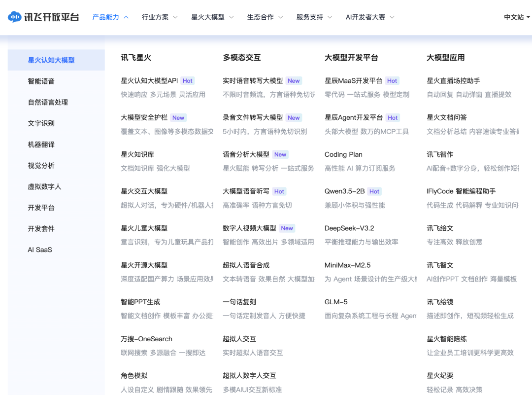Screen dimensions: 532x395
Task: Open the 智能PPT生成 link
Action: [140, 302]
